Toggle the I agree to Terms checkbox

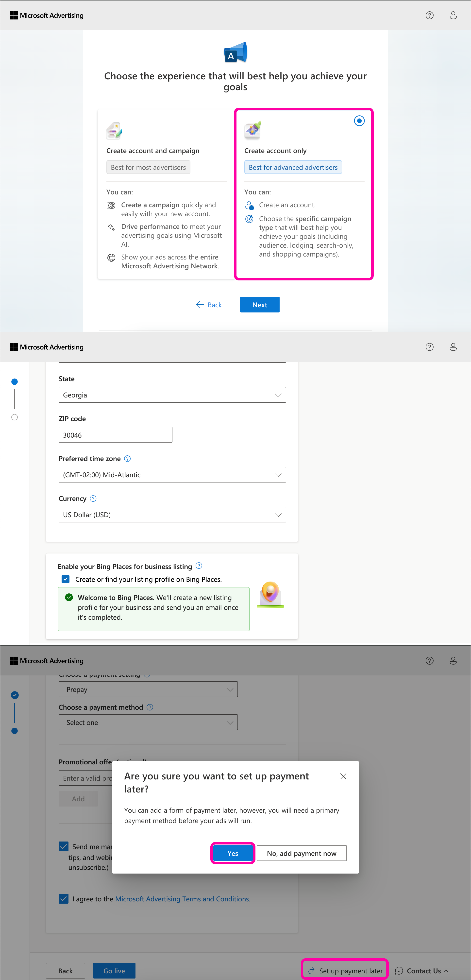pos(64,899)
